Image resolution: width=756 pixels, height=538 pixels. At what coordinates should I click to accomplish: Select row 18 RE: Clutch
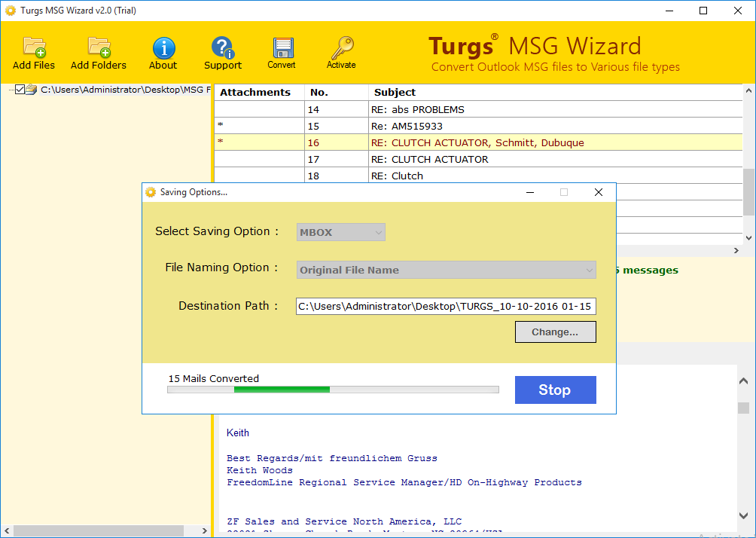[x=478, y=176]
